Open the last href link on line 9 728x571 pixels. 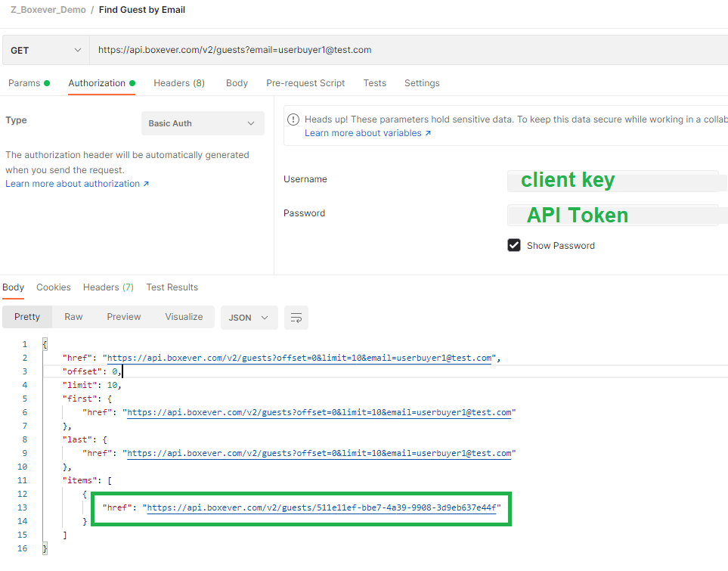[x=320, y=454]
